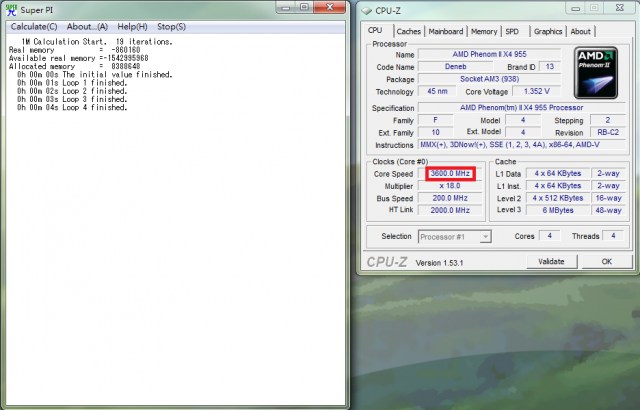The width and height of the screenshot is (640, 410).
Task: Click the Brand ID value 13
Action: point(550,66)
